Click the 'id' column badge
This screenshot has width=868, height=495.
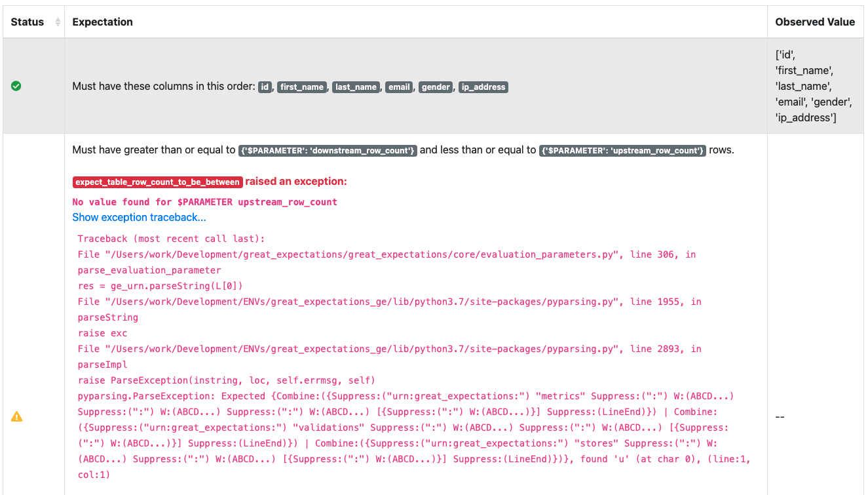pyautogui.click(x=265, y=87)
